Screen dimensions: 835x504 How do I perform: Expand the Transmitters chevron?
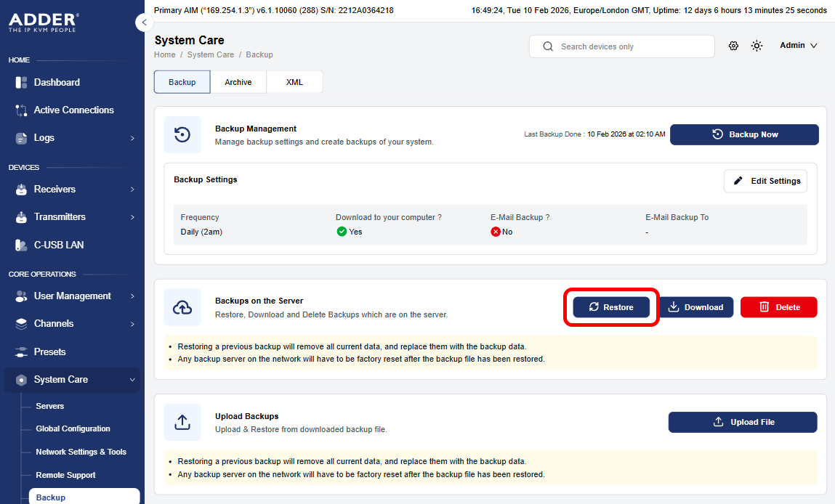pyautogui.click(x=132, y=217)
